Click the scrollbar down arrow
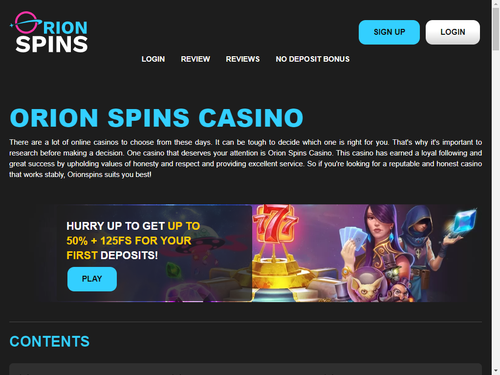Image resolution: width=500 pixels, height=375 pixels. coord(496,371)
